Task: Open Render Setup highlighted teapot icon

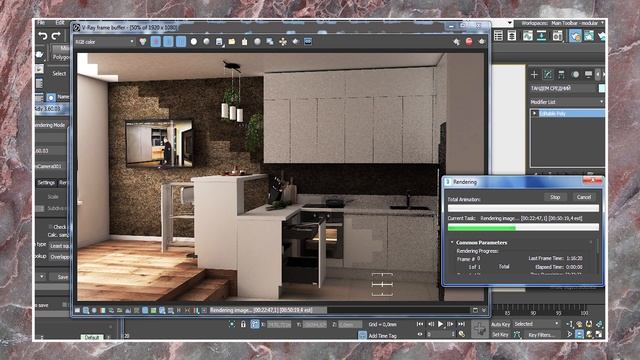Action: pos(575,36)
